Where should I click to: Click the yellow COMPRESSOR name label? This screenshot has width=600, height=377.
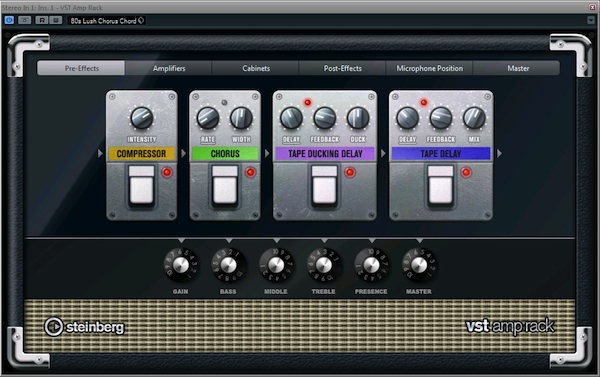(x=142, y=153)
